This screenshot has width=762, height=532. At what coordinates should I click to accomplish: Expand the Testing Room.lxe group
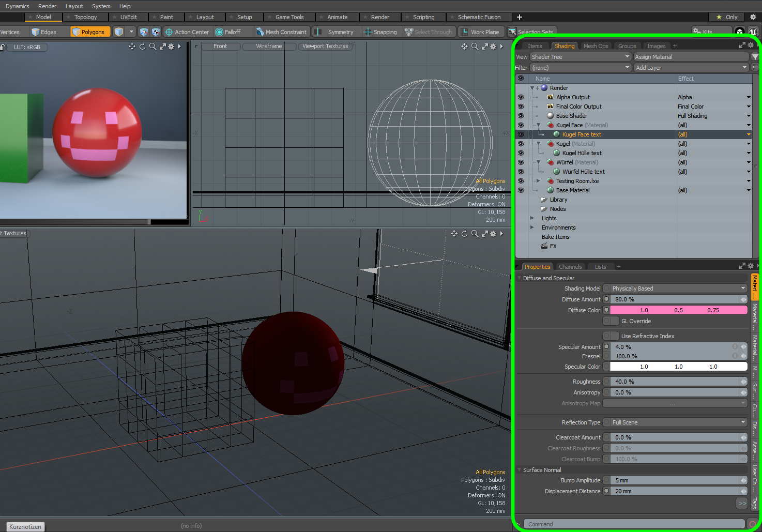(538, 181)
